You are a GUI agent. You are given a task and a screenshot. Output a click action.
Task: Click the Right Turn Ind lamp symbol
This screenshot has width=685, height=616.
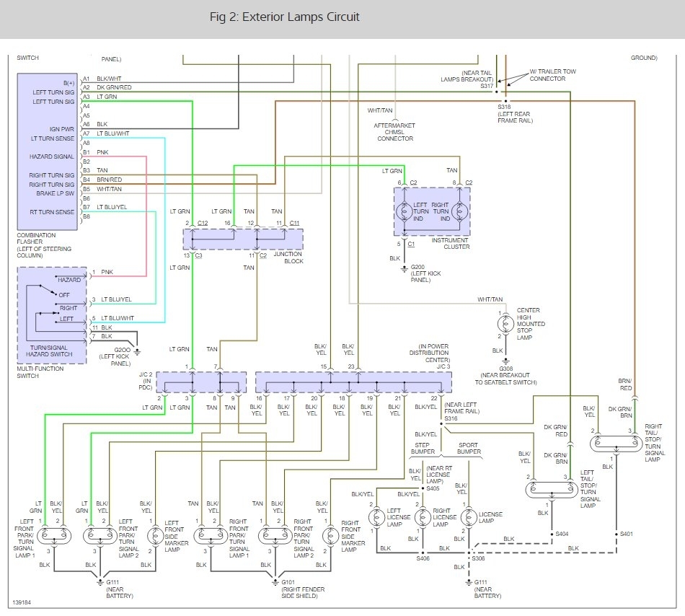(459, 212)
